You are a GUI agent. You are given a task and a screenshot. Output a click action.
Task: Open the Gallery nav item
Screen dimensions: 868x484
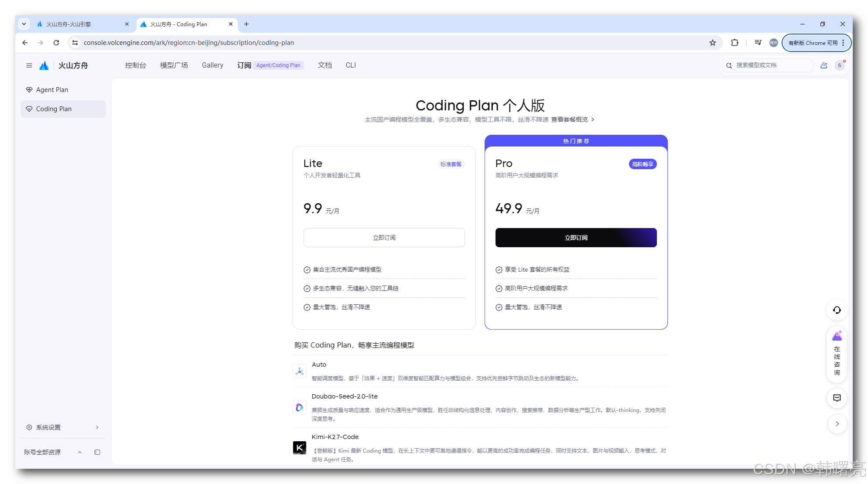[x=212, y=65]
